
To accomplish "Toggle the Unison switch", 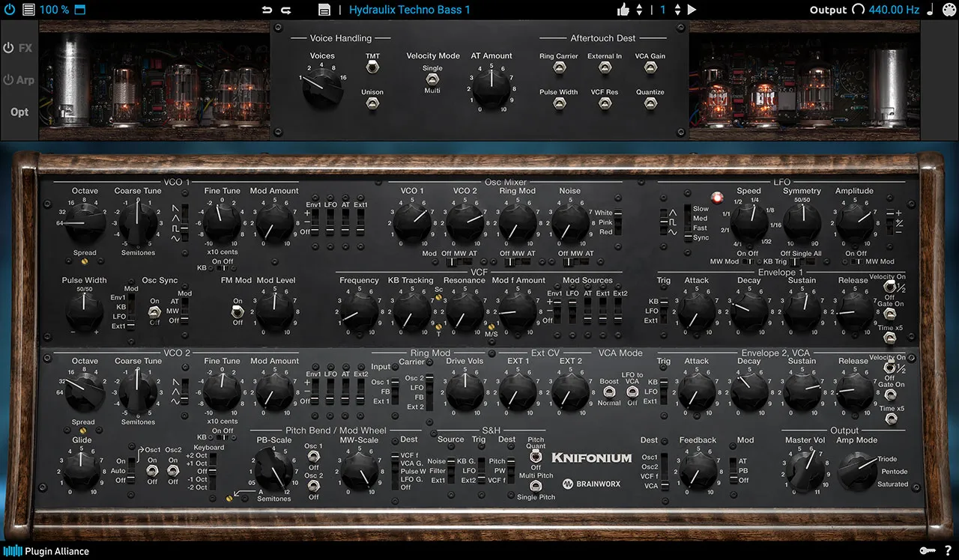I will (372, 104).
